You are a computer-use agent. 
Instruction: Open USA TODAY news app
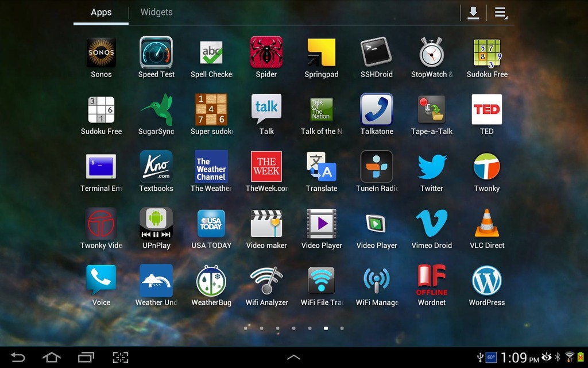coord(211,229)
